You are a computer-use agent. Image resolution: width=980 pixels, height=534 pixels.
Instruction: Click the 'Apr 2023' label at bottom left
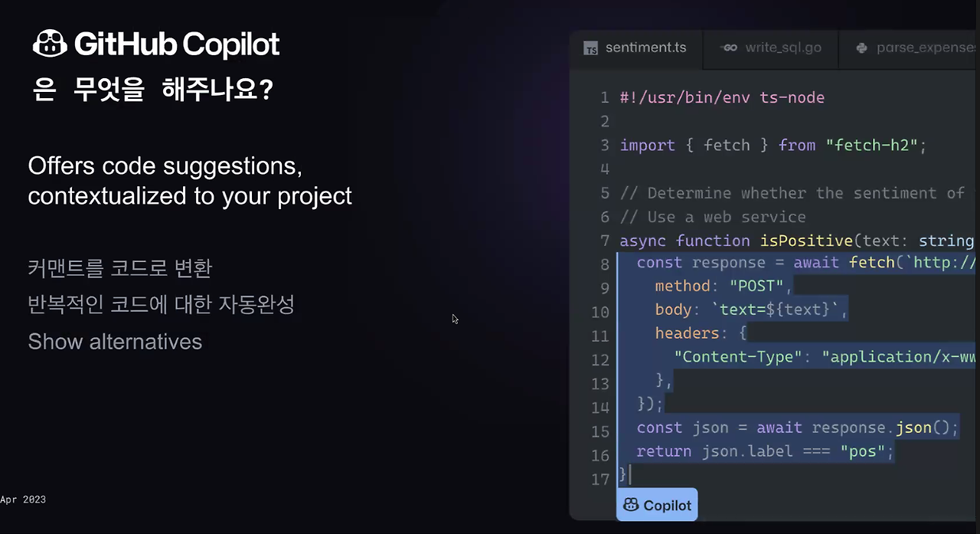[22, 499]
